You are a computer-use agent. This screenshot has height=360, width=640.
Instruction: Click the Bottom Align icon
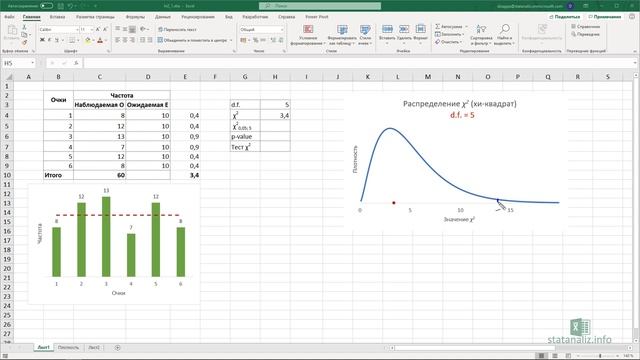tap(132, 29)
